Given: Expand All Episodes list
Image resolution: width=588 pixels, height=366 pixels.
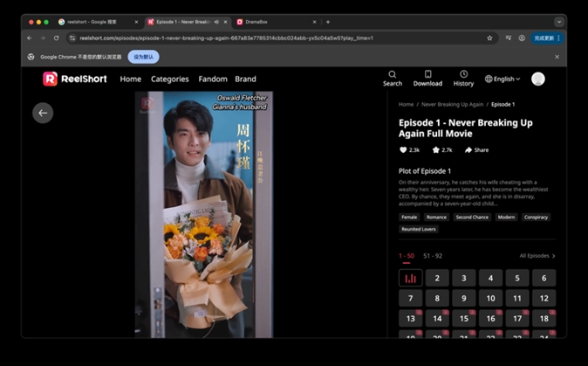Looking at the screenshot, I should click(537, 256).
